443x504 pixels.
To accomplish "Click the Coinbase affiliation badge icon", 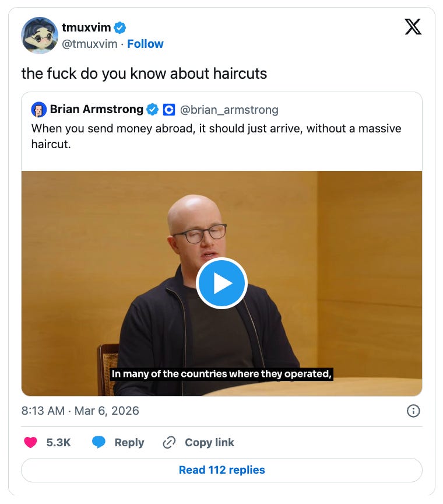I will [169, 110].
